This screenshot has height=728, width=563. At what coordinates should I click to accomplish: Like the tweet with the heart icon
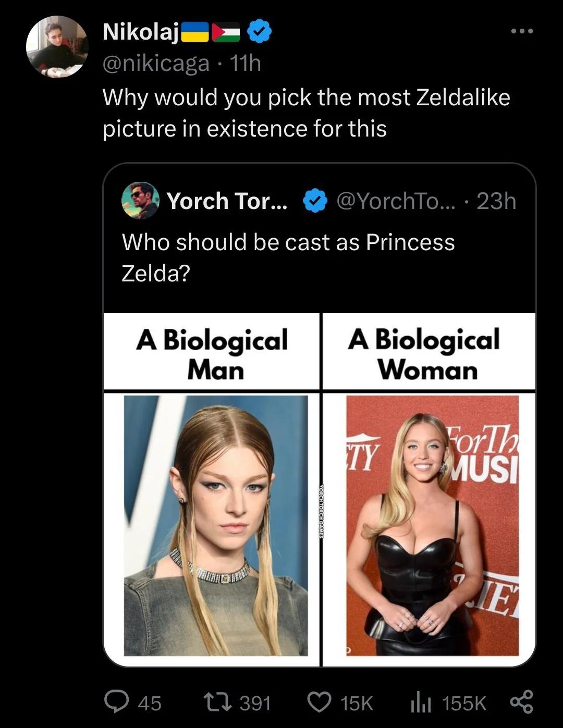[321, 702]
